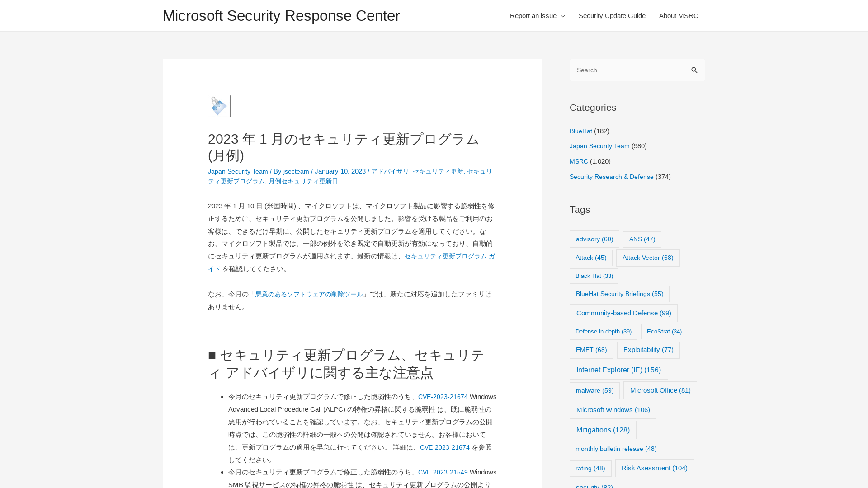The height and width of the screenshot is (488, 868).
Task: Click the Security Research & Defense category
Action: (x=611, y=176)
